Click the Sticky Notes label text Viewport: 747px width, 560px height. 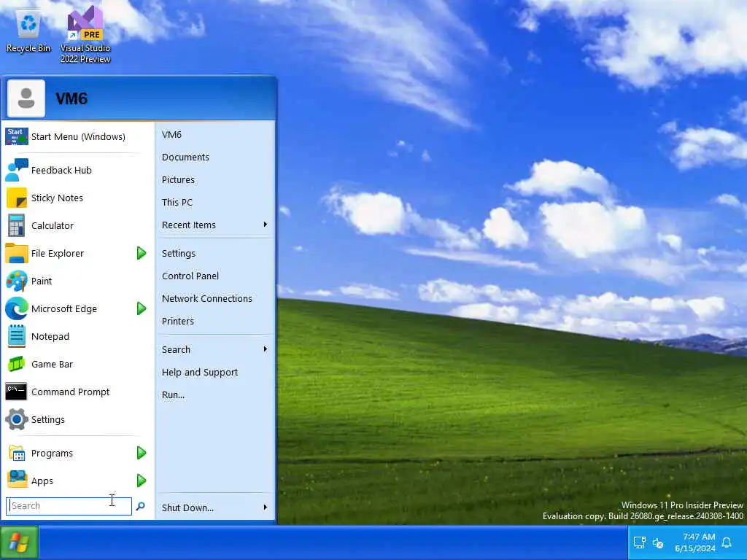pyautogui.click(x=57, y=198)
